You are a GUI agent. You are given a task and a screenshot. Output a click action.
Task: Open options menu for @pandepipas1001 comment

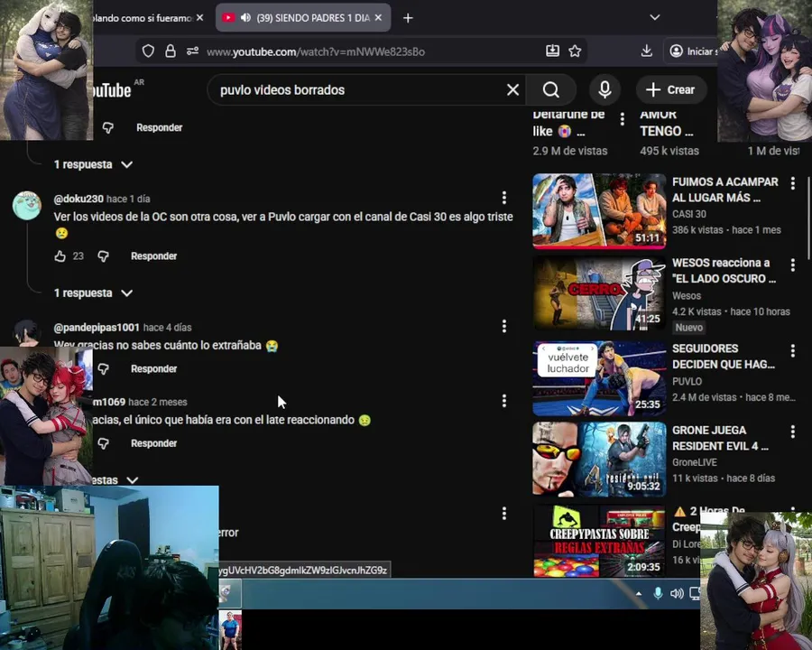[x=503, y=326]
